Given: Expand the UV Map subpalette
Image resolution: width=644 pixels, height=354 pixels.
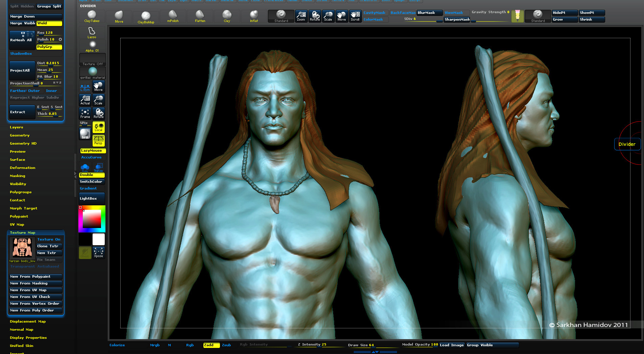Looking at the screenshot, I should (17, 225).
